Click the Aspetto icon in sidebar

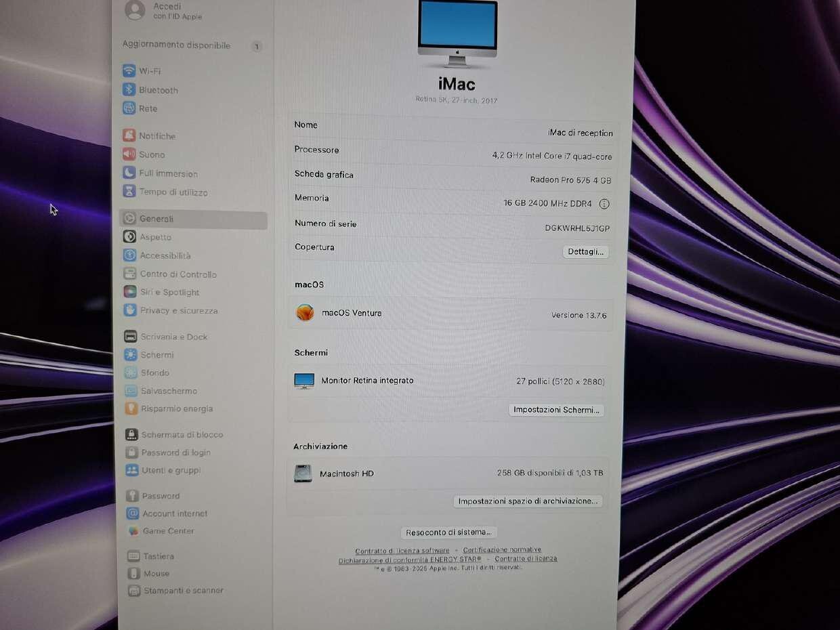[x=129, y=237]
